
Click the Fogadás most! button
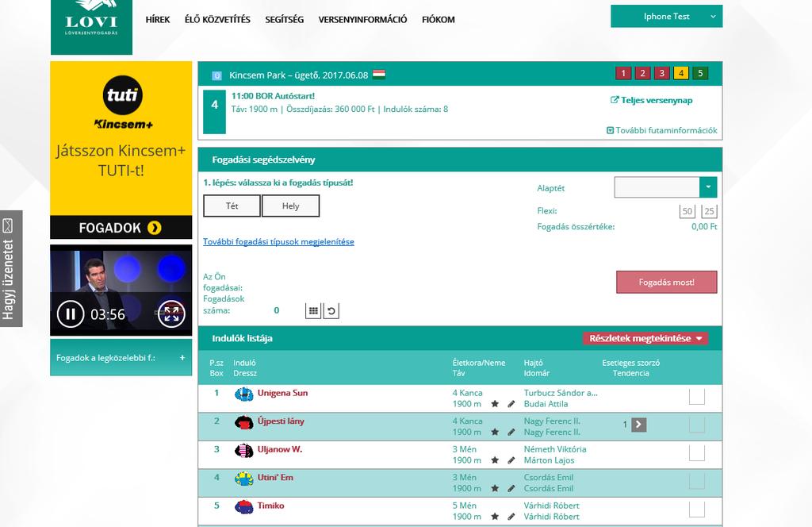click(666, 282)
